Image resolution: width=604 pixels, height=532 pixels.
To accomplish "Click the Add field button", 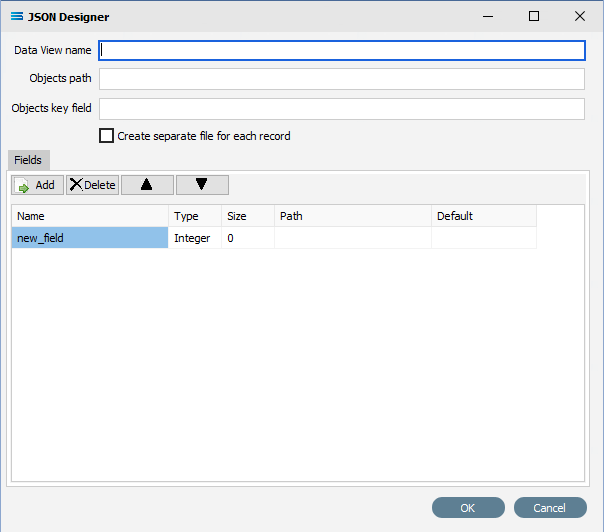I will pyautogui.click(x=37, y=185).
